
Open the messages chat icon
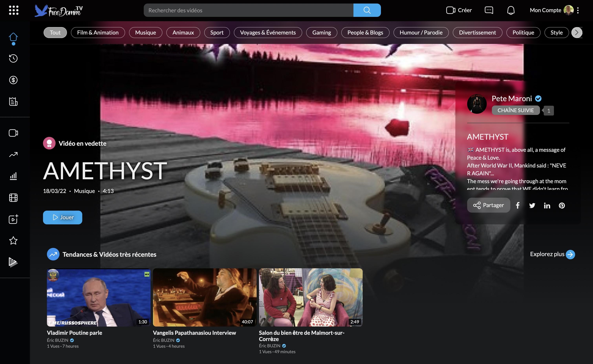point(489,10)
